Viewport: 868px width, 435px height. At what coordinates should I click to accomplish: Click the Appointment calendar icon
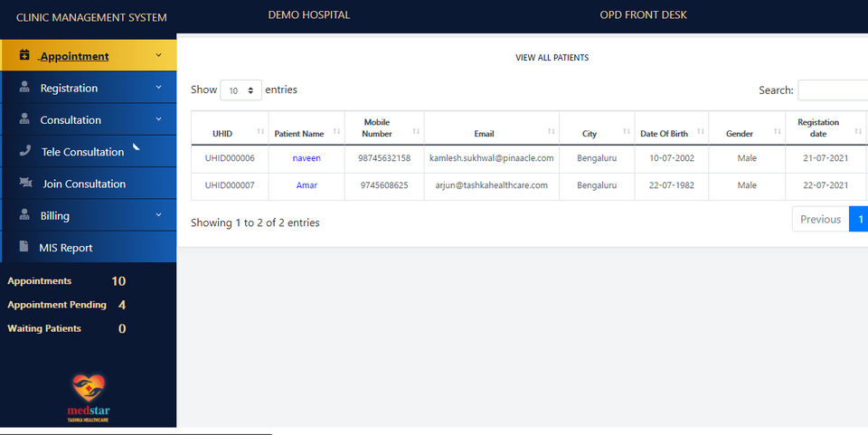(24, 55)
